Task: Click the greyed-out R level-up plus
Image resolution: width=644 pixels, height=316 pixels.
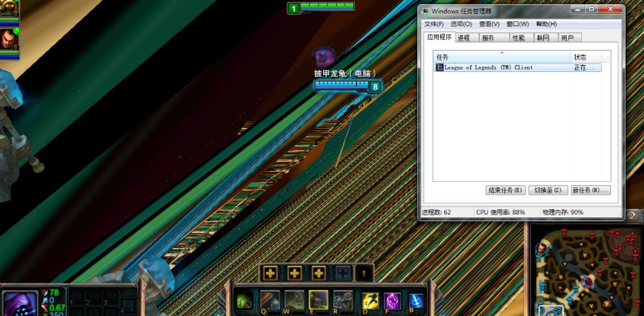Action: (343, 273)
